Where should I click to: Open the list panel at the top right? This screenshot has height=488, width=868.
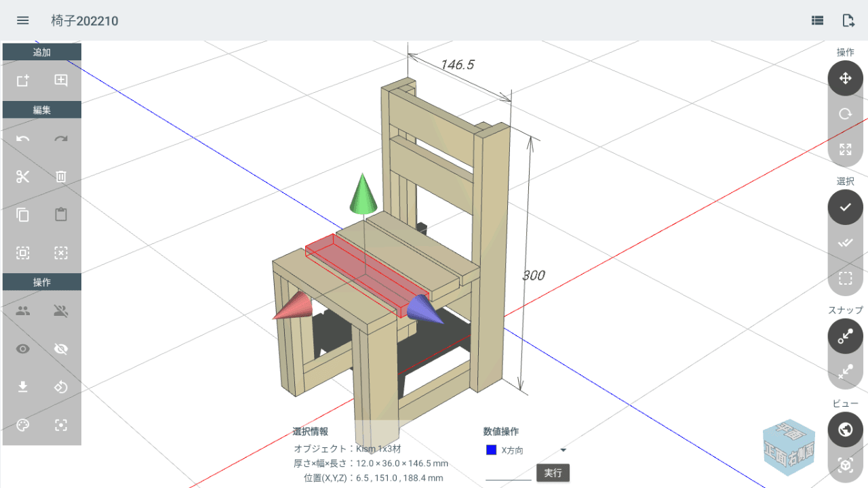pyautogui.click(x=816, y=20)
